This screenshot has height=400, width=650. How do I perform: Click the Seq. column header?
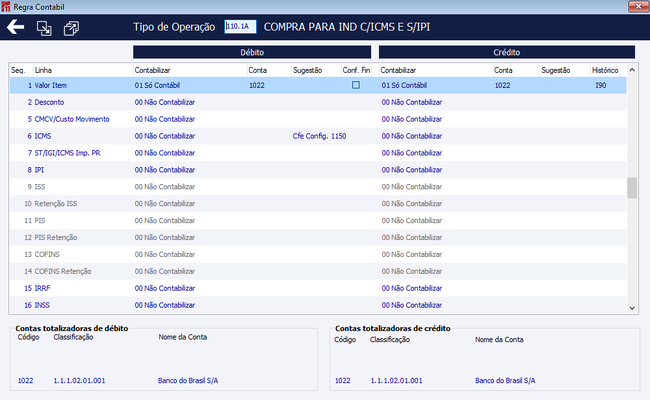coord(18,70)
